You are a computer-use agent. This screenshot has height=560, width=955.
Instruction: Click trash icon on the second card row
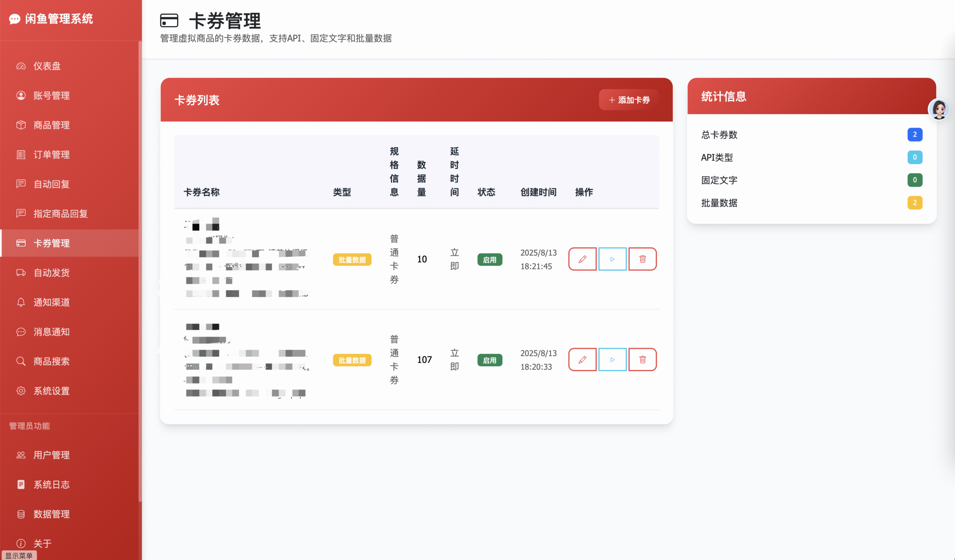click(642, 360)
